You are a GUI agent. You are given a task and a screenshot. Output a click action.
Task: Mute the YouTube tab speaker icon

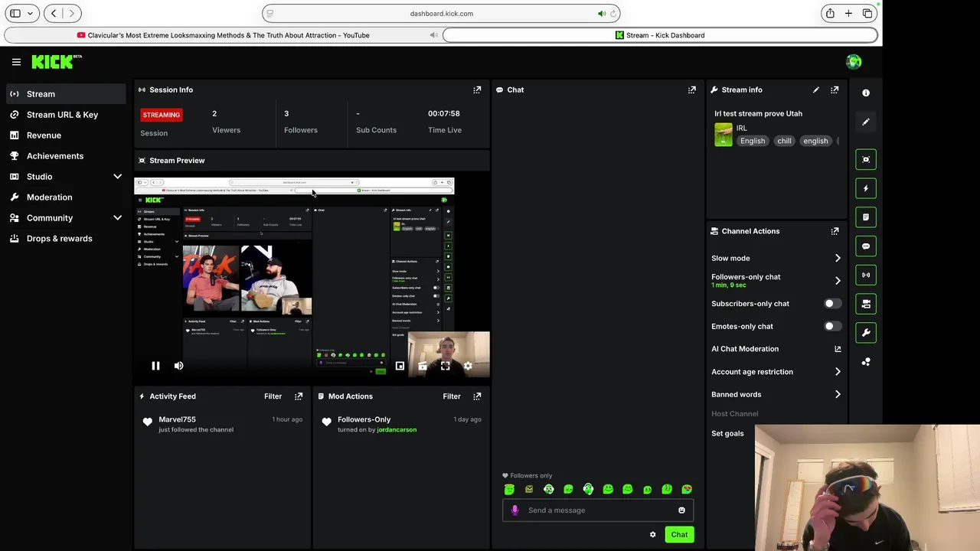[x=433, y=35]
